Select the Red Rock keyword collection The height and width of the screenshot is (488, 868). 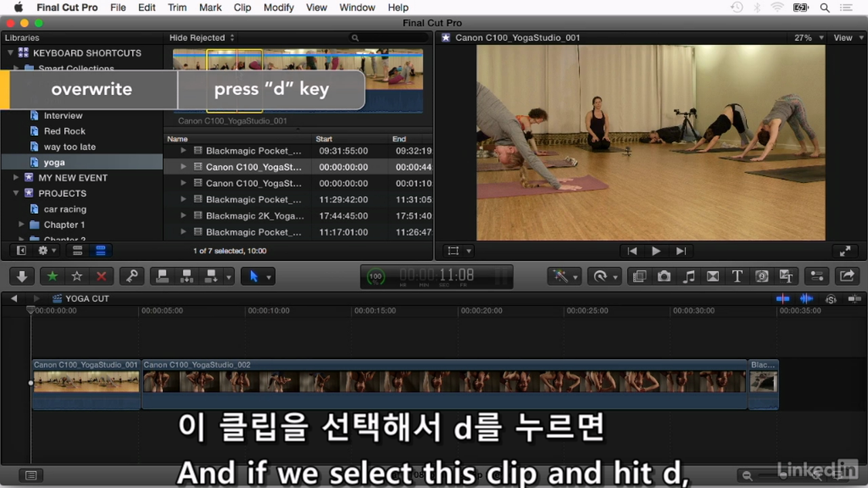(64, 131)
